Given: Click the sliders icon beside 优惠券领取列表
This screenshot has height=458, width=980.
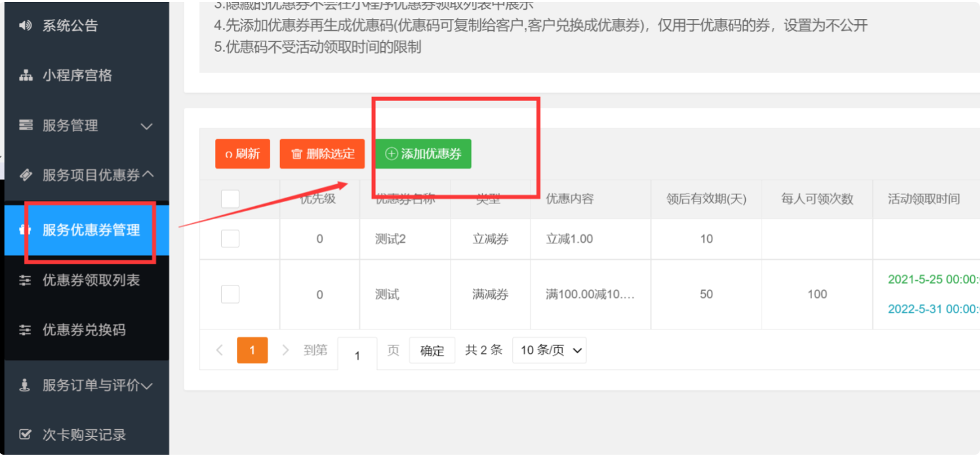Looking at the screenshot, I should 26,280.
